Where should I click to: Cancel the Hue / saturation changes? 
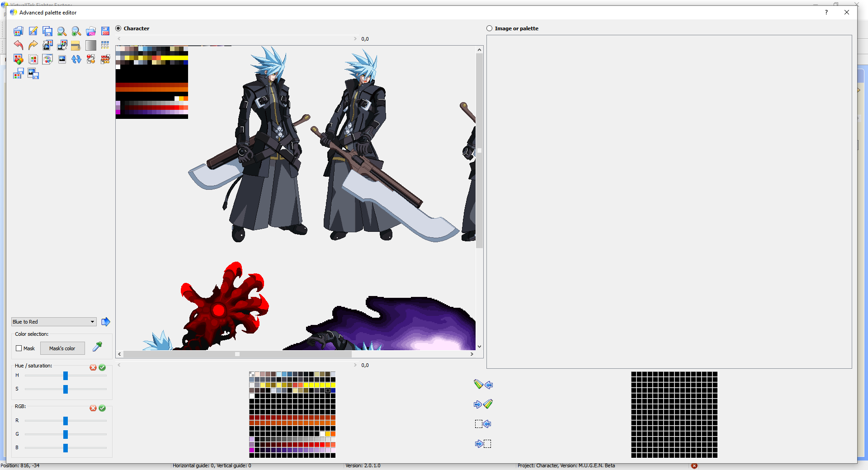tap(93, 367)
